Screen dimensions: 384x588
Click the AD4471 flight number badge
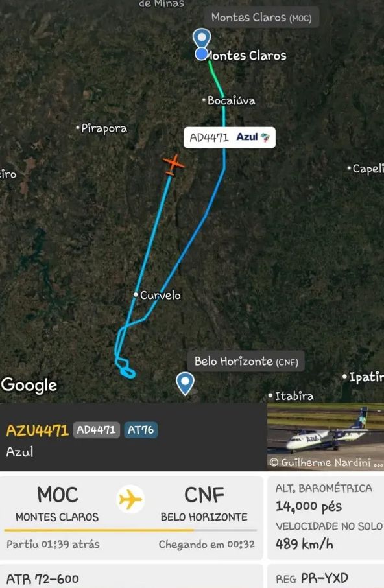(x=96, y=430)
